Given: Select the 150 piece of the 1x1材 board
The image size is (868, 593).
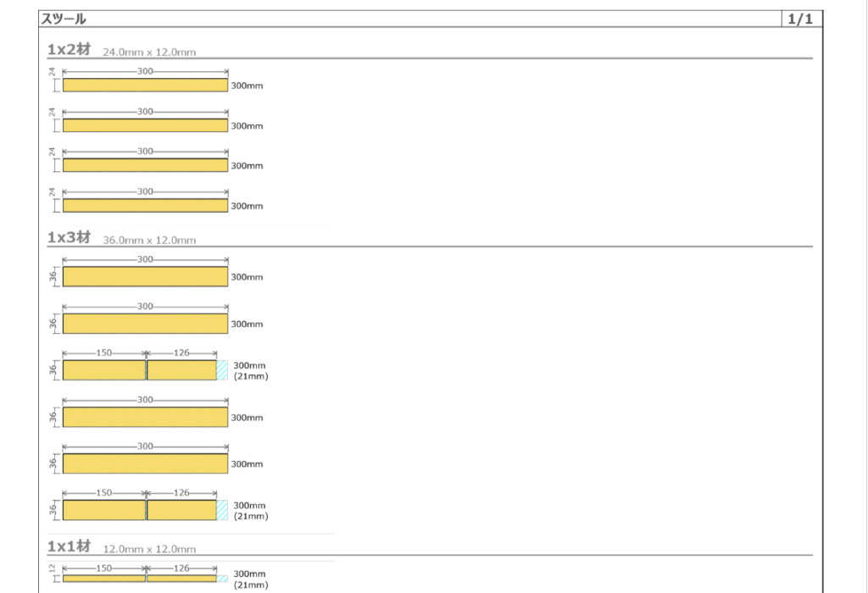Looking at the screenshot, I should coord(104,579).
